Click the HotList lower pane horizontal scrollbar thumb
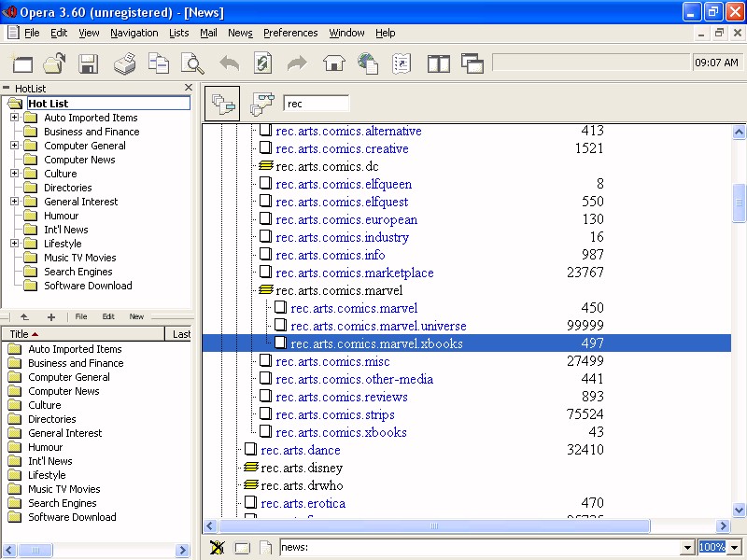The image size is (747, 560). (35, 550)
